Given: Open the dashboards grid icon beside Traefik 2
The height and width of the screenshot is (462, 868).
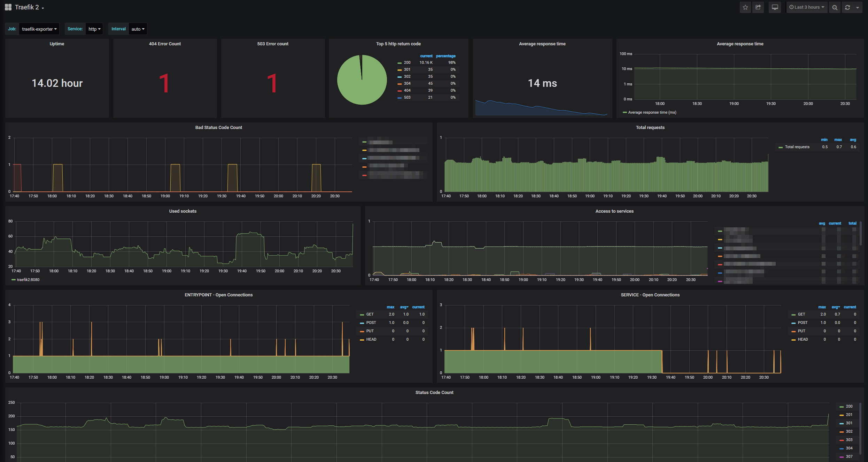Looking at the screenshot, I should [x=8, y=7].
